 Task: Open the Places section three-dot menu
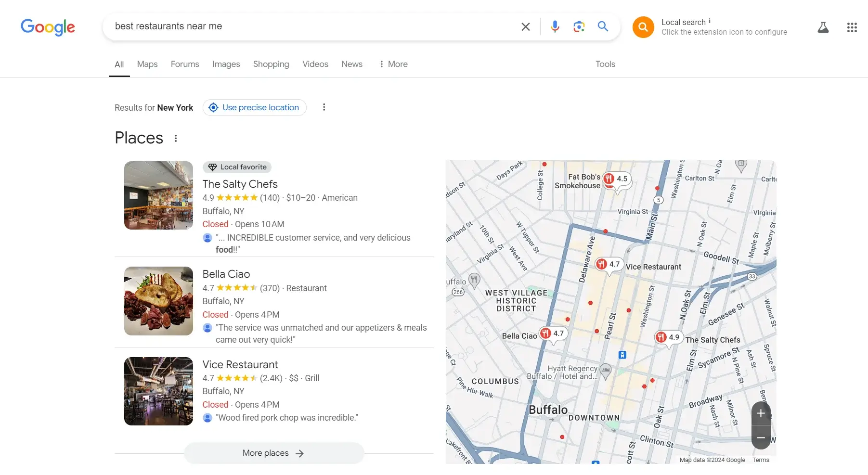(x=176, y=139)
